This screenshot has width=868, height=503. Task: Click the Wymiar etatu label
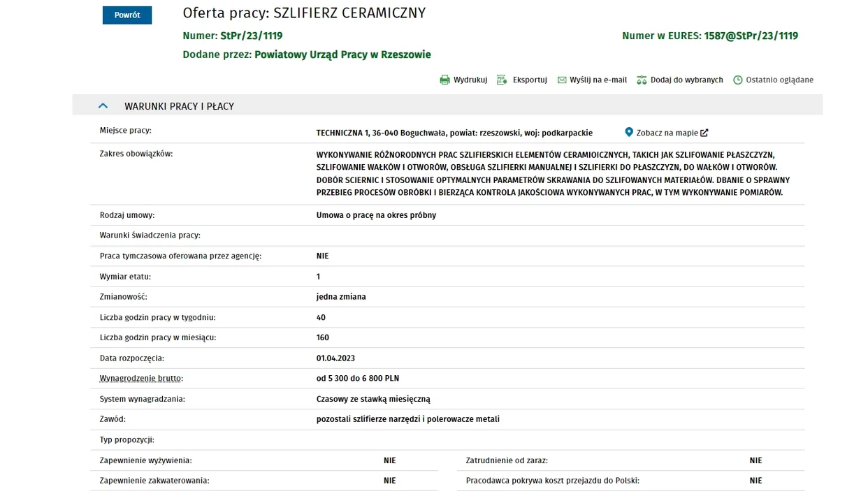pos(125,277)
